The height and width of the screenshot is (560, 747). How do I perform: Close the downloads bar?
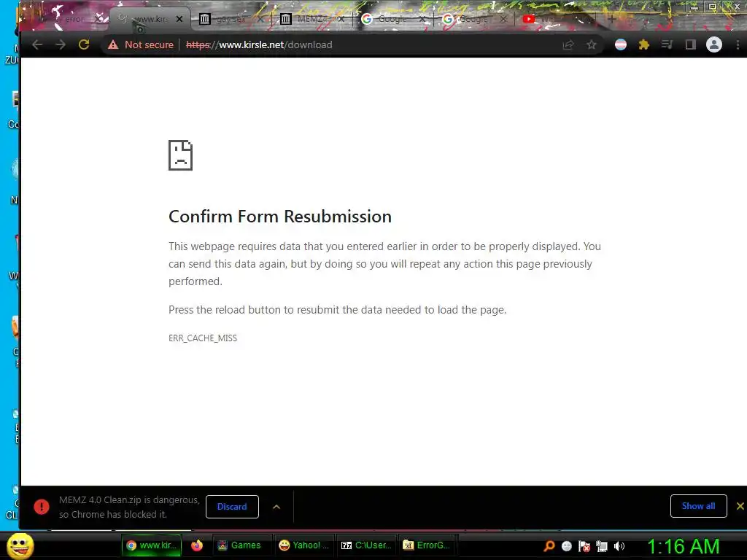tap(740, 506)
